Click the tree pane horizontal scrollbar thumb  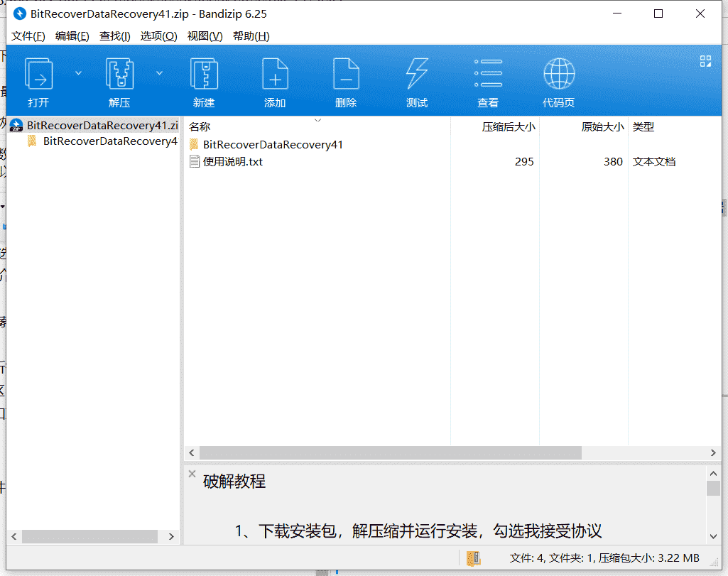point(89,536)
